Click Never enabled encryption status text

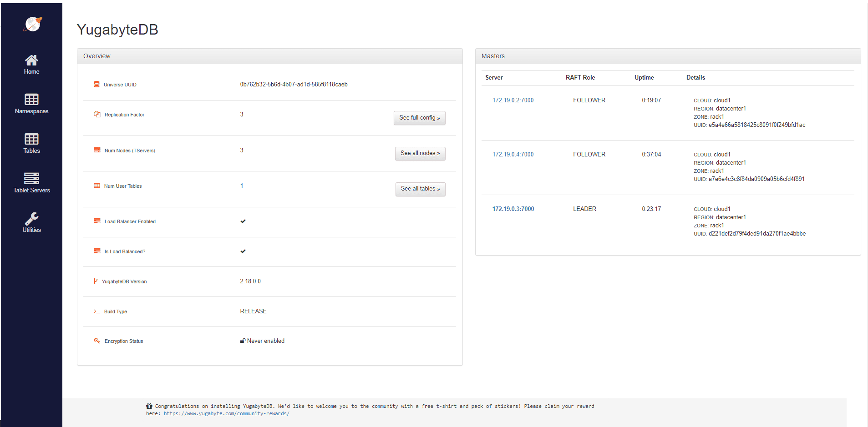point(266,341)
